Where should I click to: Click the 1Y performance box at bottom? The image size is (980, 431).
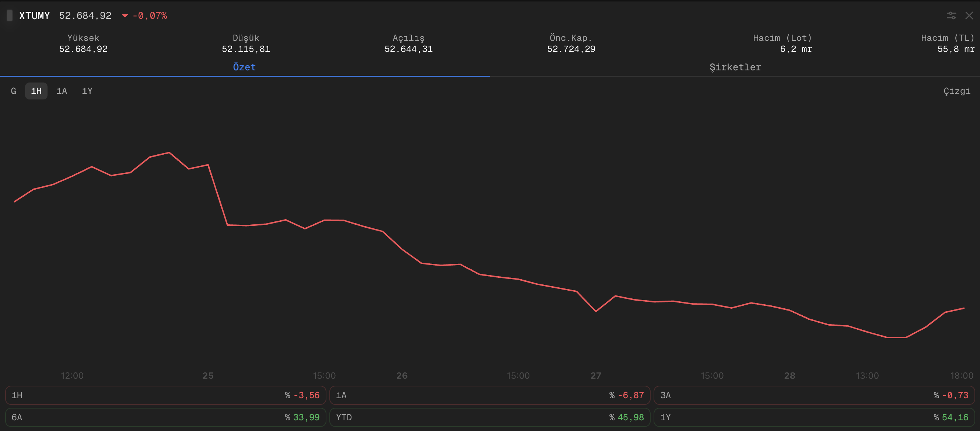[x=814, y=417]
